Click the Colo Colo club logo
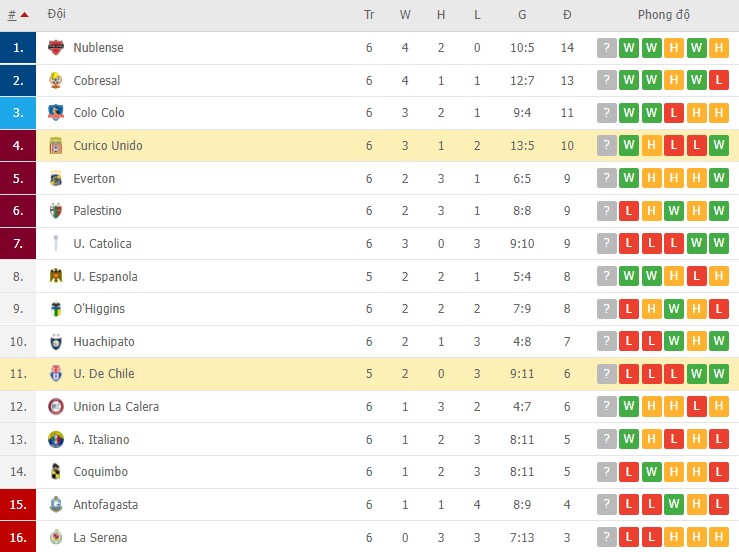Viewport: 739px width, 552px height. click(56, 113)
